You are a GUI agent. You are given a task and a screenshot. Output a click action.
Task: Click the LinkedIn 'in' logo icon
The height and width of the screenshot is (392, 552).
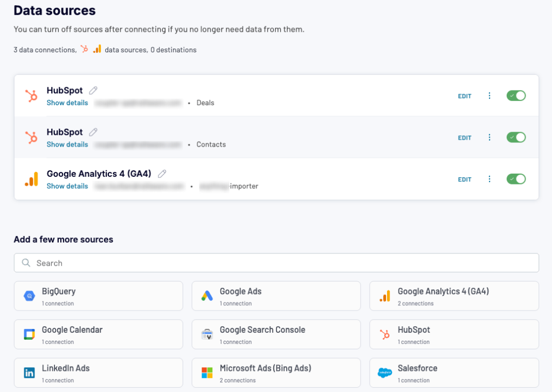(29, 373)
